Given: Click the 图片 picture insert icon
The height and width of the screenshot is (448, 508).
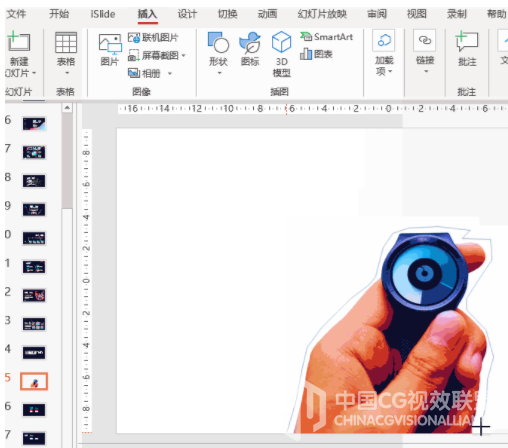Looking at the screenshot, I should tap(110, 44).
